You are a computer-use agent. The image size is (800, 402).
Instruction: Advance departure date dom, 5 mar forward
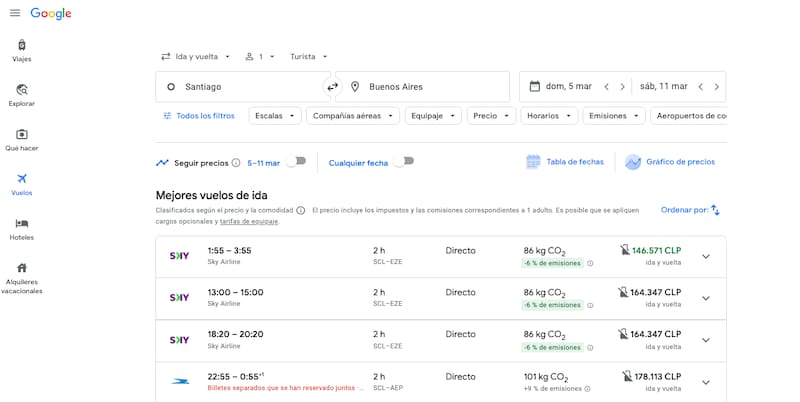[623, 87]
